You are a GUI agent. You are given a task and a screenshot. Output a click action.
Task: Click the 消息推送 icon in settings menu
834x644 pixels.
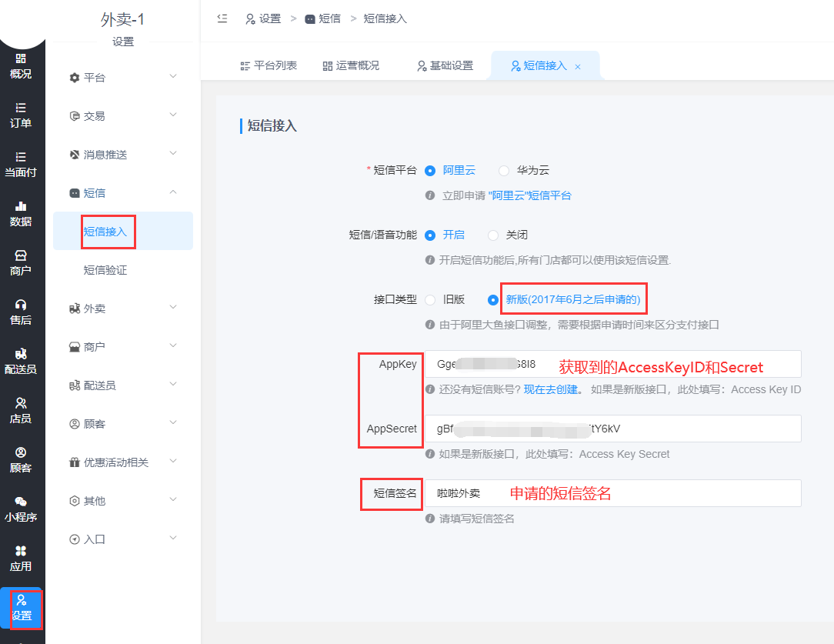point(75,155)
